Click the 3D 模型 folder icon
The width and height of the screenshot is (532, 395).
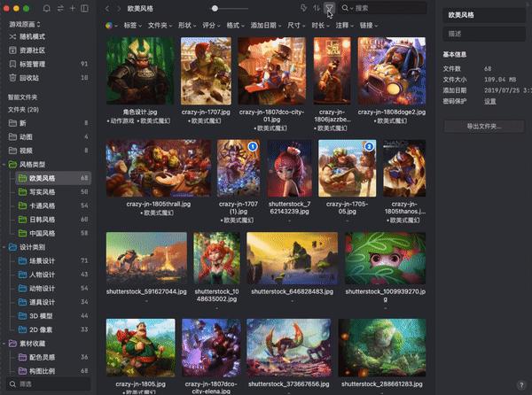(x=22, y=316)
